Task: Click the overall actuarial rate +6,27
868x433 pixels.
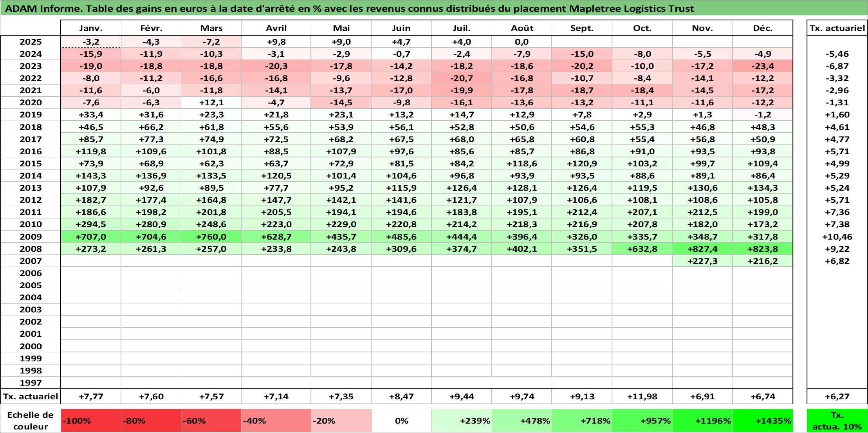Action: pyautogui.click(x=837, y=396)
